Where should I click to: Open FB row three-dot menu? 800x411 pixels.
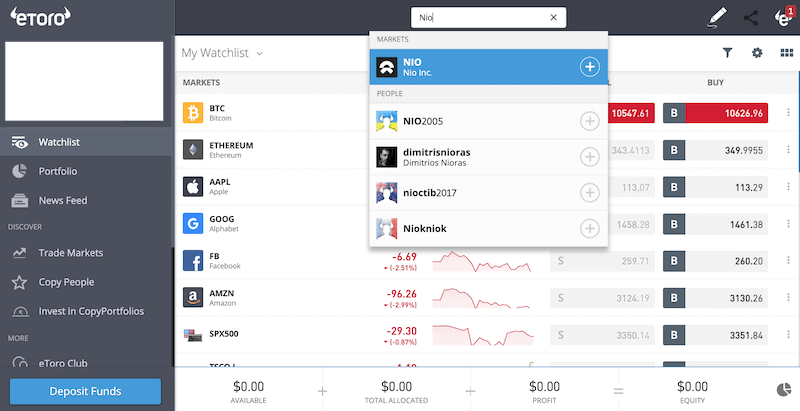point(788,261)
